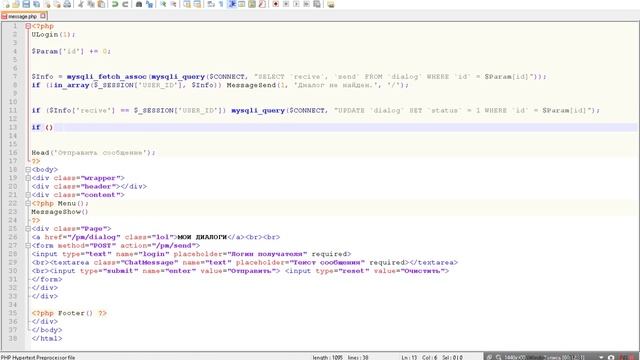Click the Close document toolbar icon

47,4
